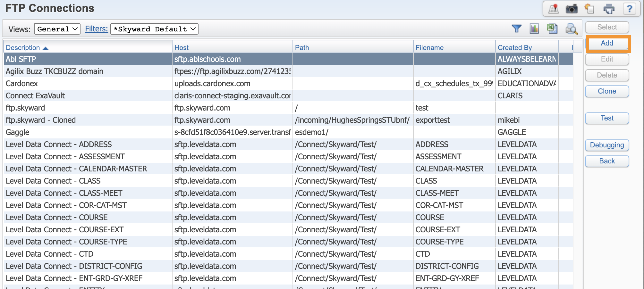The image size is (644, 289).
Task: Select the Agilix Buzz TKCBUZZ domain row
Action: coord(288,71)
